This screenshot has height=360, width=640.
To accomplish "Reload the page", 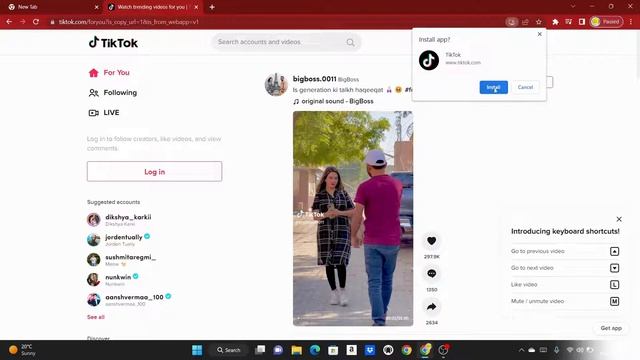I will (x=36, y=22).
